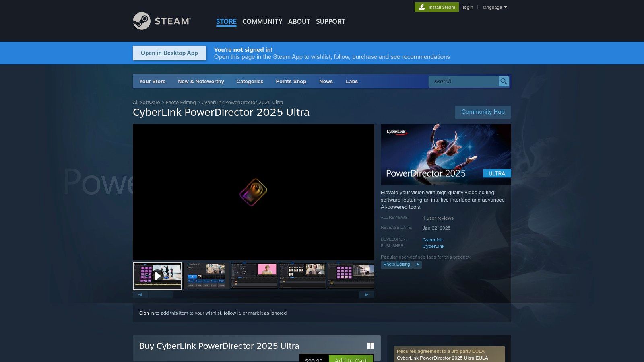Focus the store search field
The width and height of the screenshot is (644, 362).
pos(464,82)
